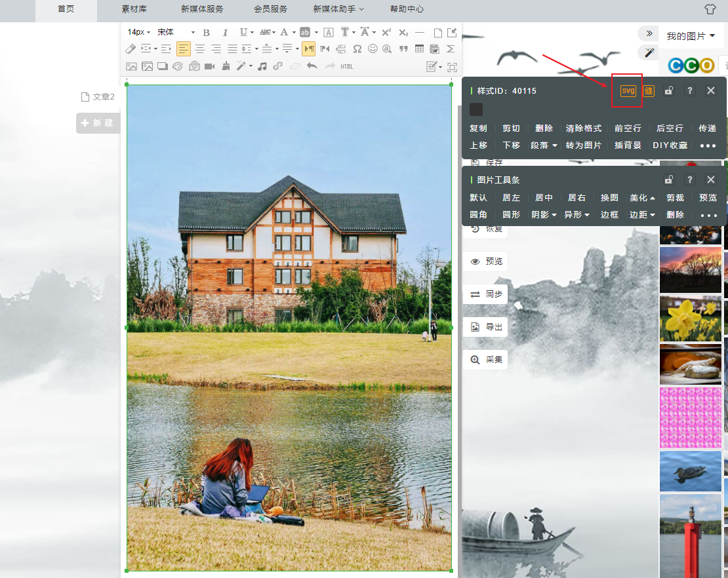Toggle center-align paragraph button
This screenshot has height=578, width=728.
point(199,48)
